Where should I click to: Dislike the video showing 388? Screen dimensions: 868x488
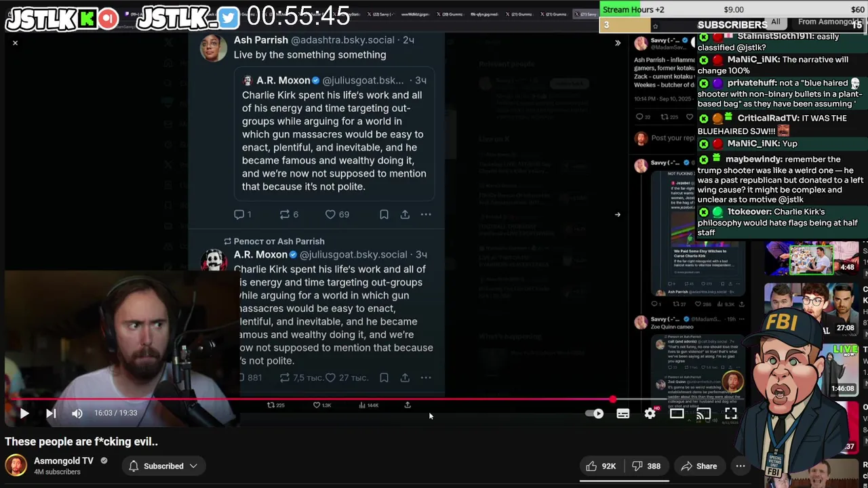coord(645,466)
